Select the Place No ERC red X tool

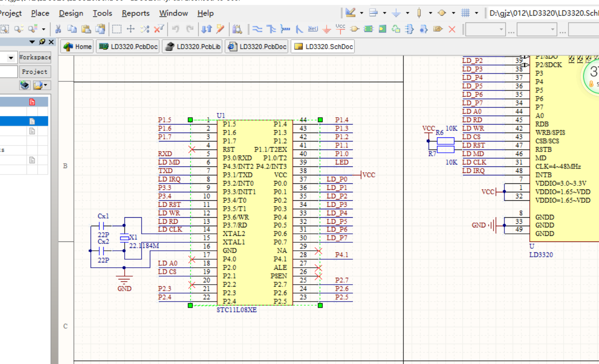(x=452, y=29)
